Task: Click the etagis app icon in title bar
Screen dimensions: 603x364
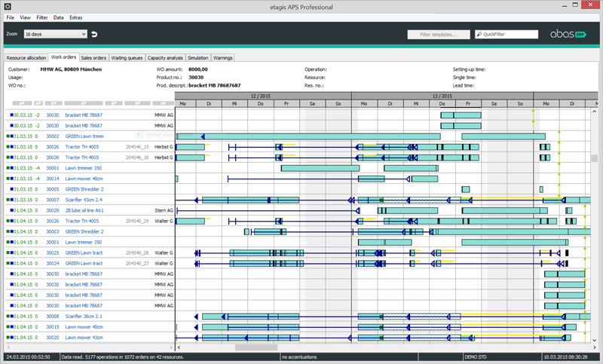Action: click(x=7, y=5)
